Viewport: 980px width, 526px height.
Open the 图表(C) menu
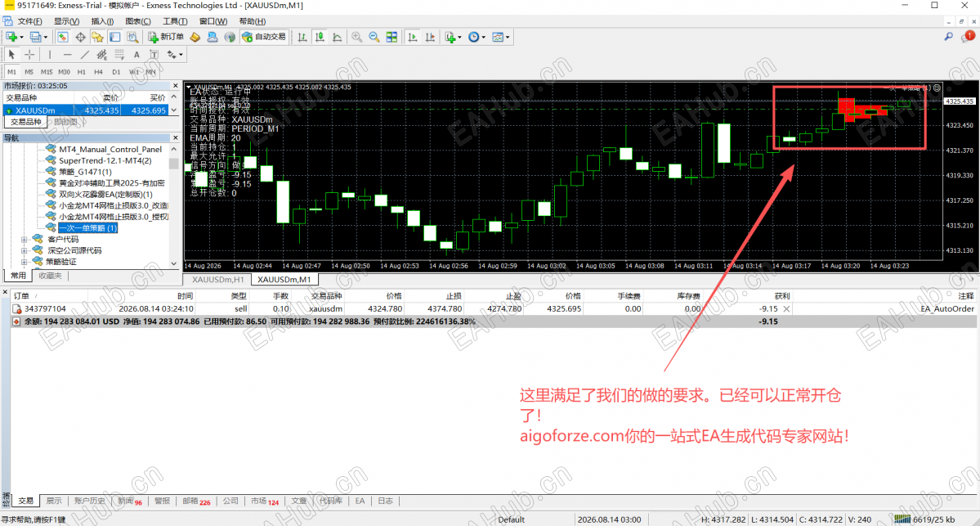coord(138,21)
